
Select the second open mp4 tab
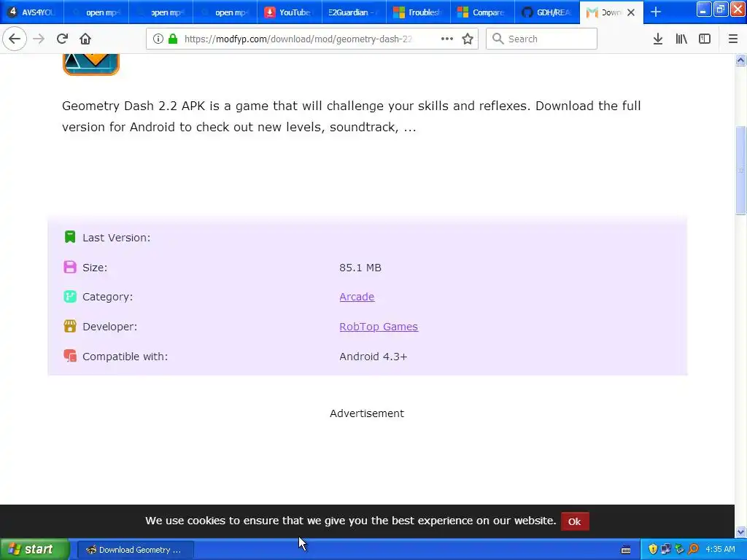click(x=161, y=12)
